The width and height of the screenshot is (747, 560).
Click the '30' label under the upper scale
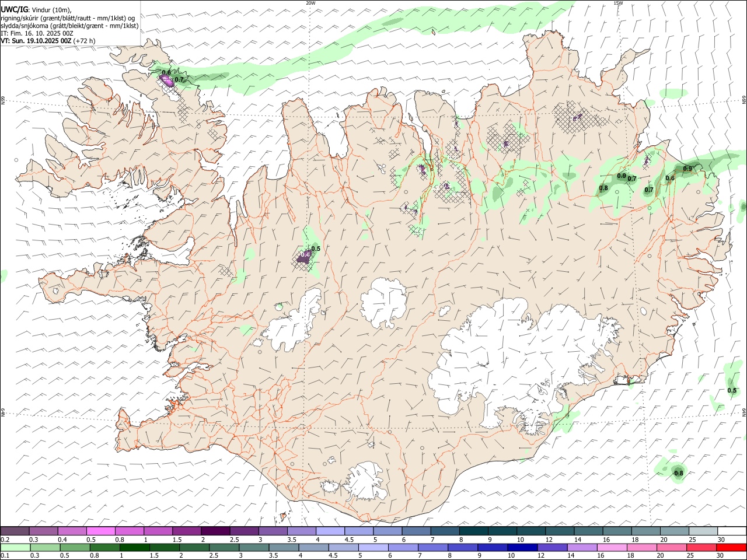pos(721,540)
